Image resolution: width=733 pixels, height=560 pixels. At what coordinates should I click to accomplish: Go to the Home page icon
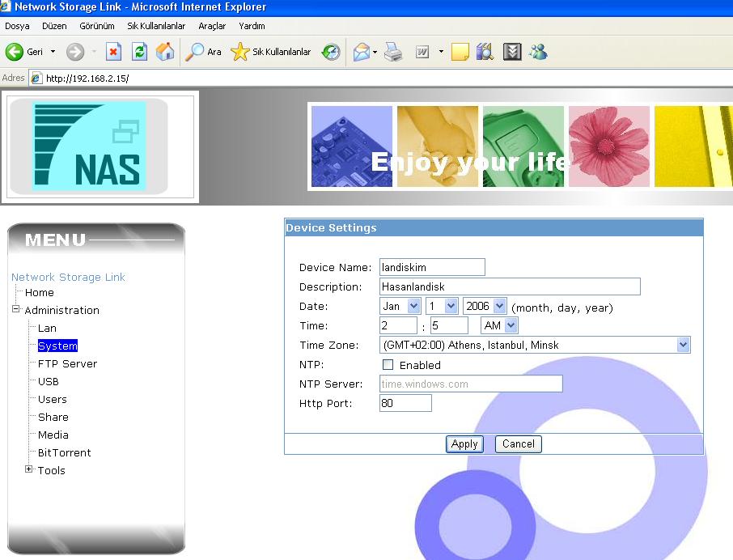[165, 52]
